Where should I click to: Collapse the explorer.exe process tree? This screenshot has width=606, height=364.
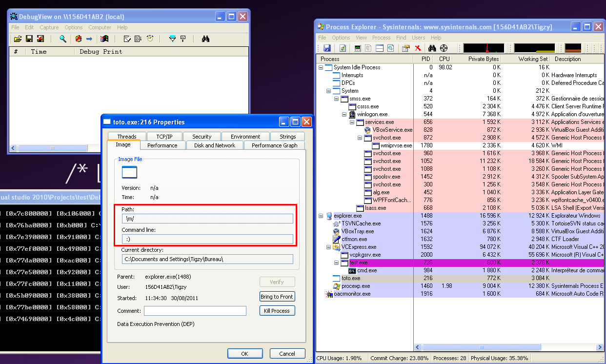point(321,216)
